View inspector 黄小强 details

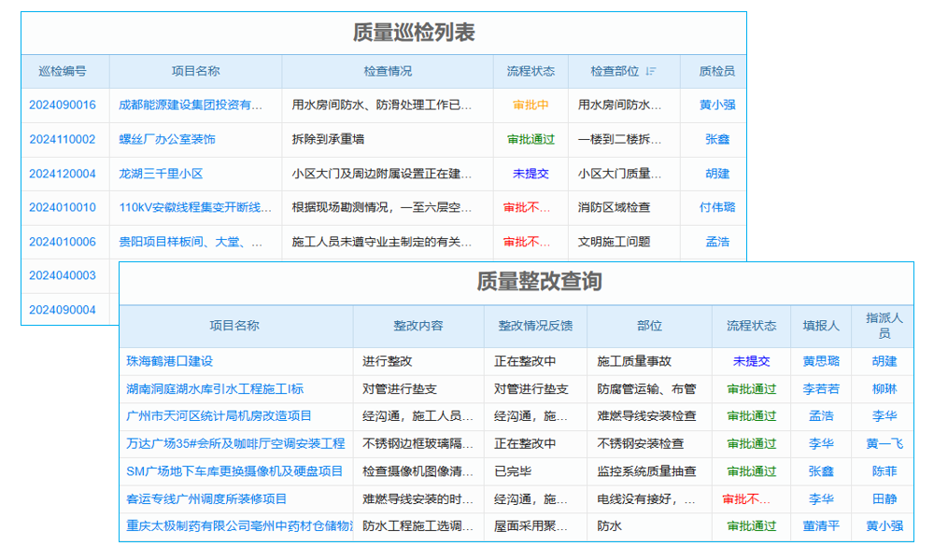coord(715,105)
